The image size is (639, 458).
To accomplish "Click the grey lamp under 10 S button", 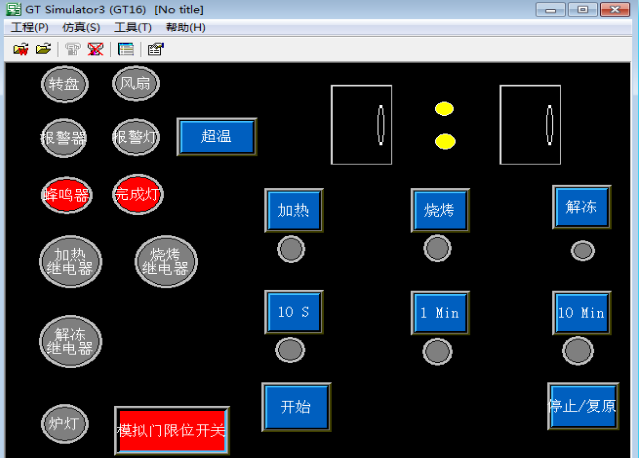I will click(290, 350).
